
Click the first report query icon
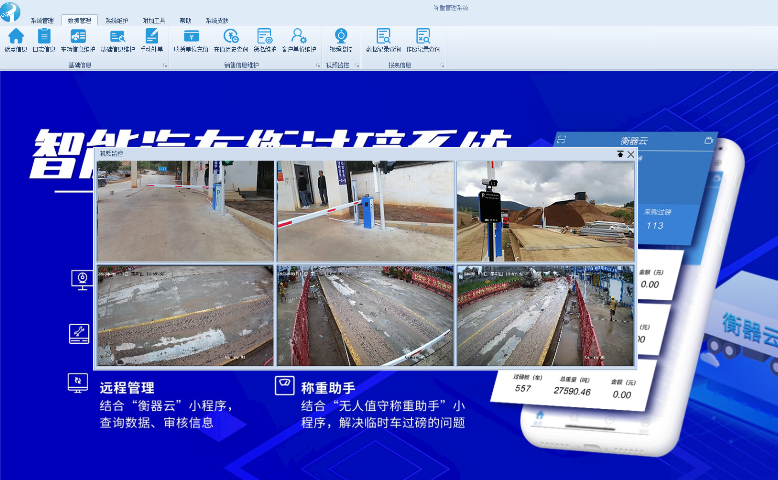point(383,37)
